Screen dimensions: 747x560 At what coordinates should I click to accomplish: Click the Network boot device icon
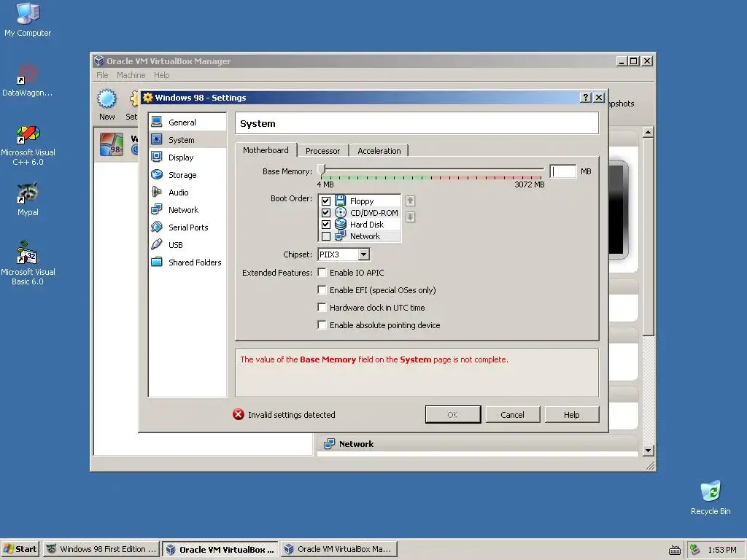tap(340, 236)
